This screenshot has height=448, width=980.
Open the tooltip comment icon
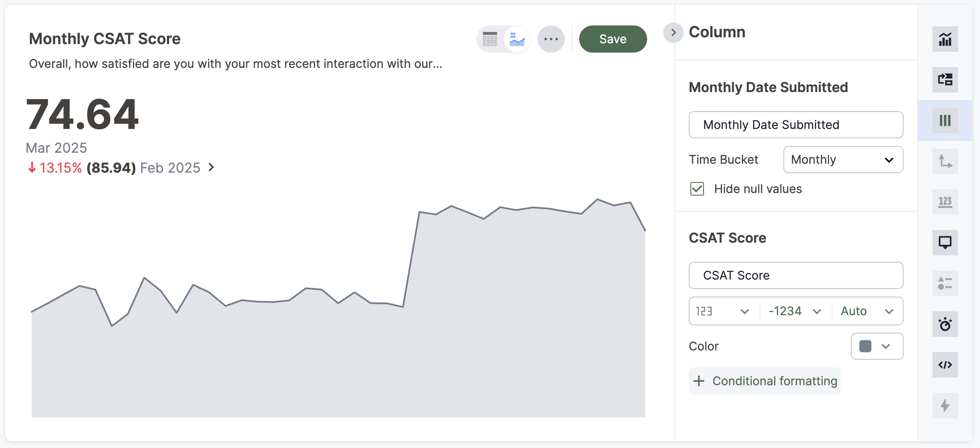pos(945,243)
